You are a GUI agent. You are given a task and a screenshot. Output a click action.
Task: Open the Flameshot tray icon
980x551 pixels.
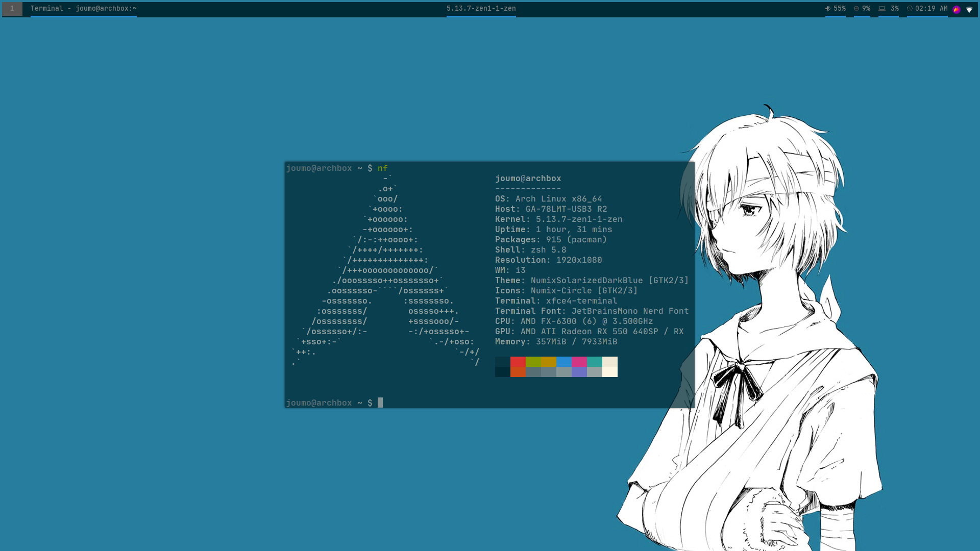[957, 9]
